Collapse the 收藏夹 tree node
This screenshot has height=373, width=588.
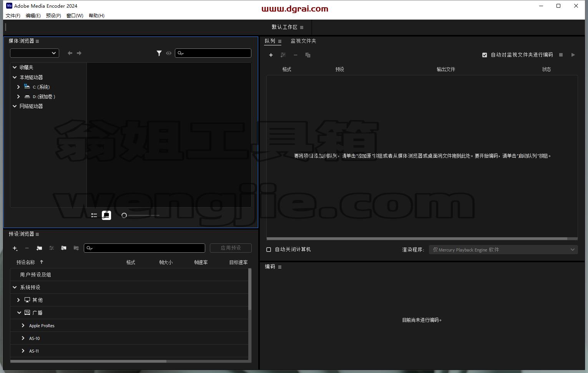click(15, 67)
